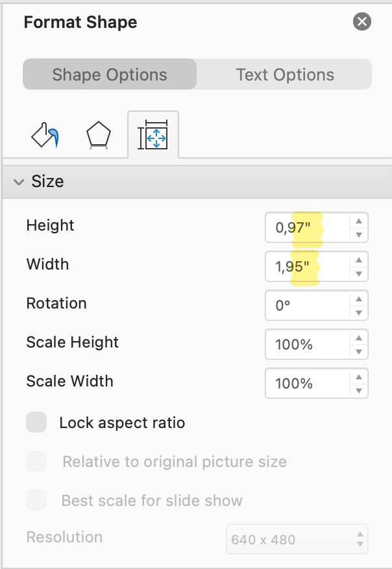The width and height of the screenshot is (392, 569).
Task: Decrease Height with the down arrow
Action: click(359, 234)
